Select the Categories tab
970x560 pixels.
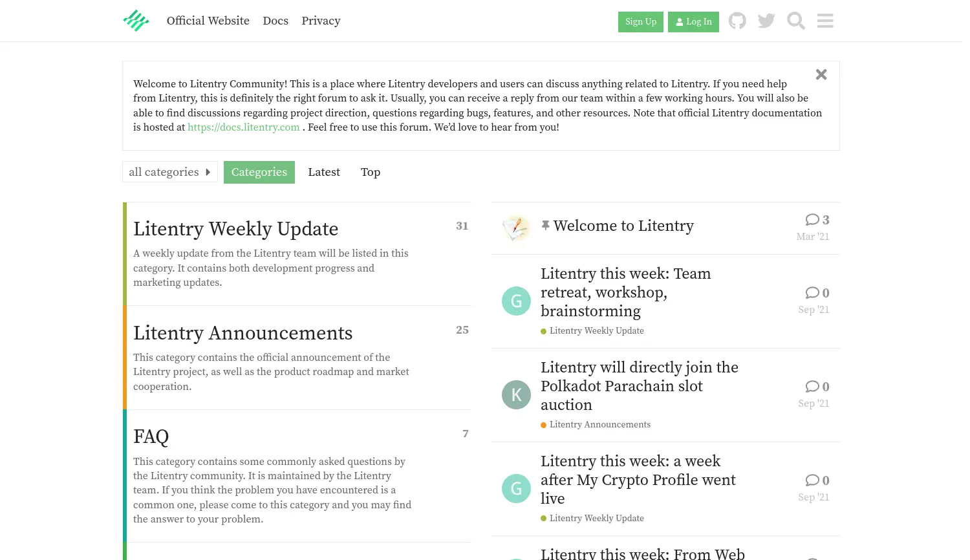[x=259, y=172]
